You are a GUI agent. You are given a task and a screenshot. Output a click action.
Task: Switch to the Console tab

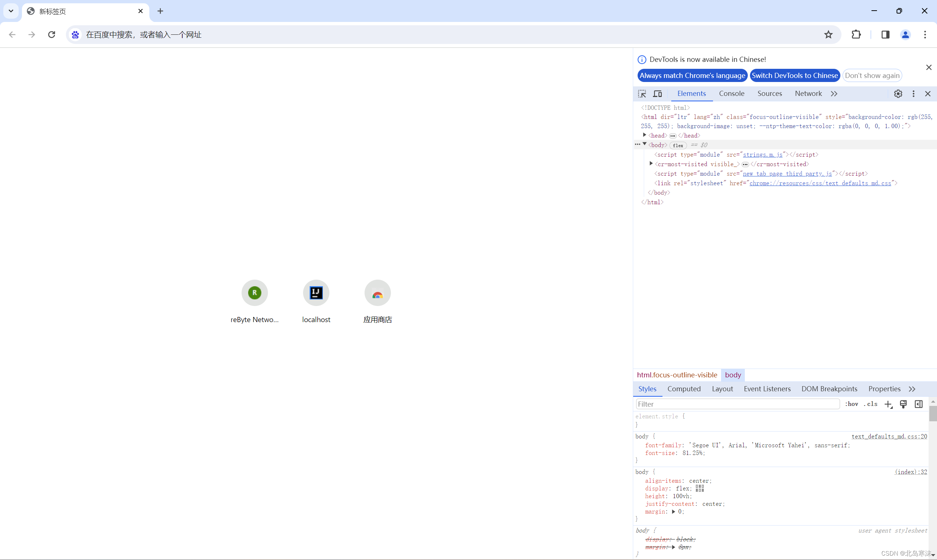pyautogui.click(x=731, y=94)
